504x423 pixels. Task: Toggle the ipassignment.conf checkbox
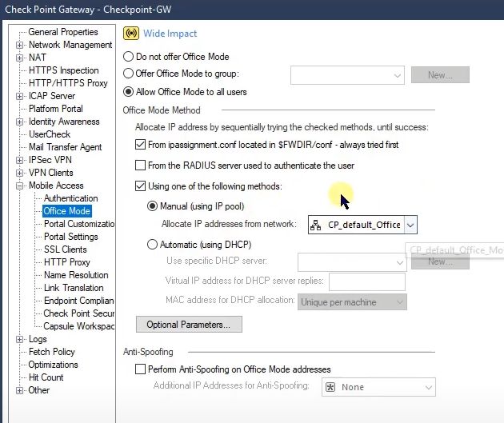[140, 145]
